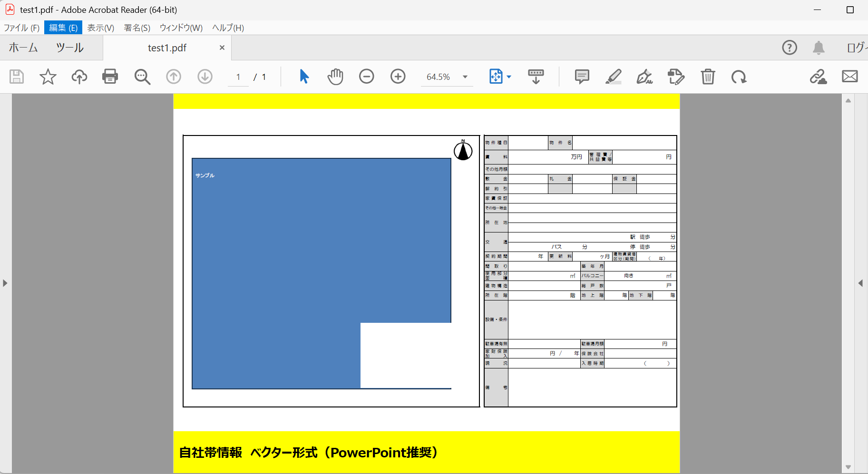Open the 編集 (E) menu
Screen dimensions: 868x474
63,28
